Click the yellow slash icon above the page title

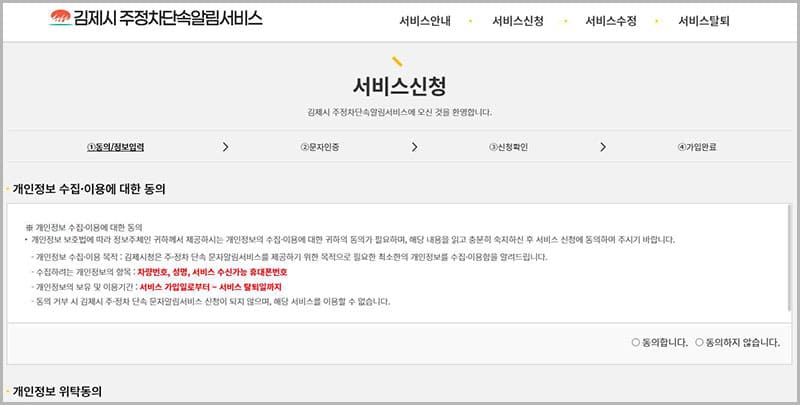point(397,61)
